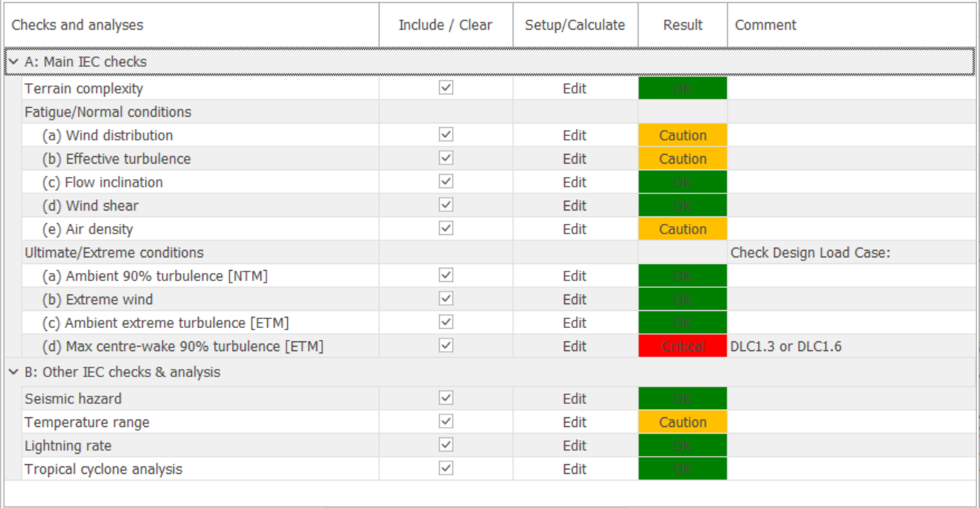Select the "DLC1.3 or DLC1.6" comment cell
Image resolution: width=980 pixels, height=508 pixels.
click(788, 346)
